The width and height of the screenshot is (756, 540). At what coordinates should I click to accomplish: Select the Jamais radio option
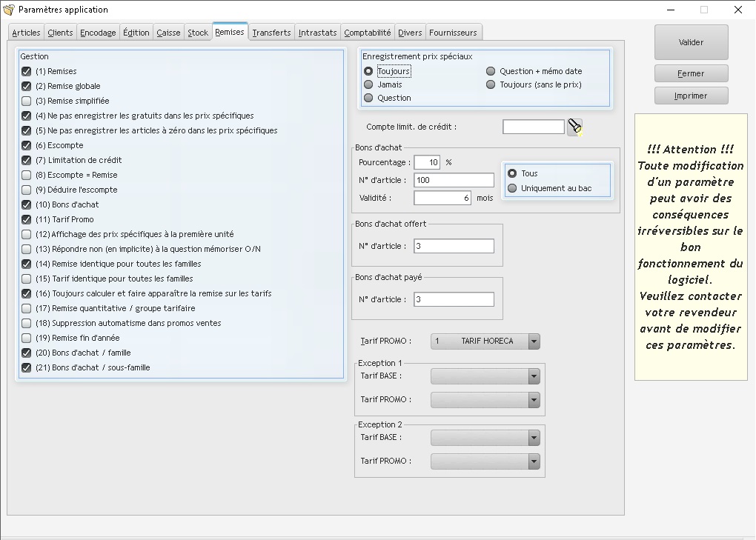[x=368, y=84]
